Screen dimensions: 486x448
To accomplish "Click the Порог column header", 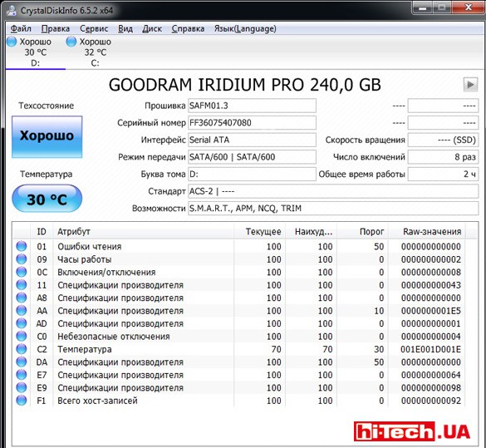I will [x=363, y=232].
